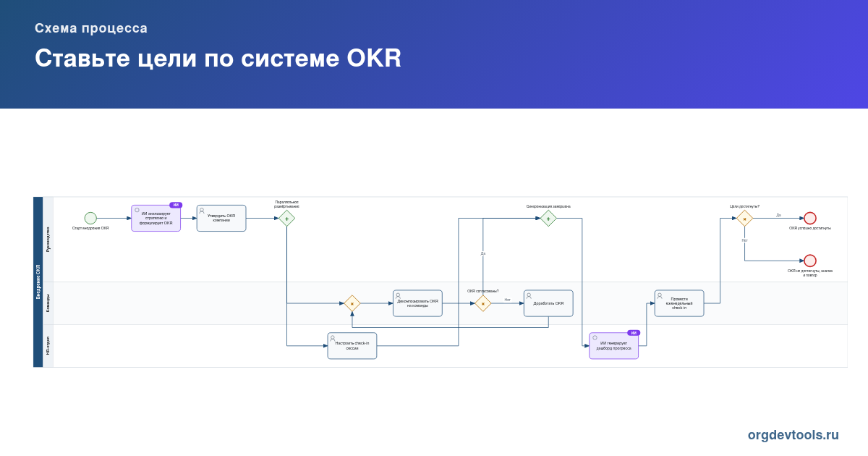This screenshot has width=868, height=456.
Task: Click the user icon in 'Настроить check-in сессии'
Action: pos(333,338)
